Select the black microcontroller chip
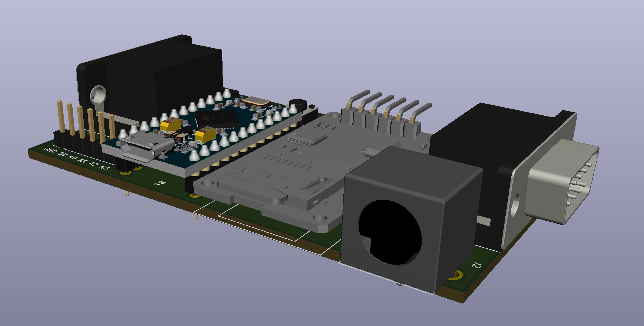Screen dimensions: 644x326 218,119
